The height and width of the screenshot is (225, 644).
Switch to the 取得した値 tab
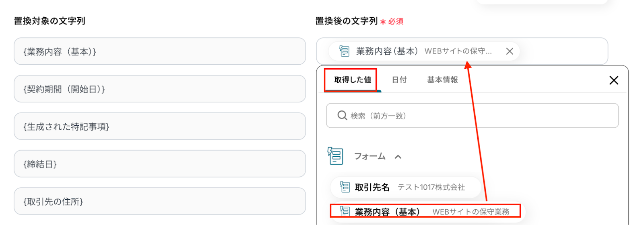point(352,80)
